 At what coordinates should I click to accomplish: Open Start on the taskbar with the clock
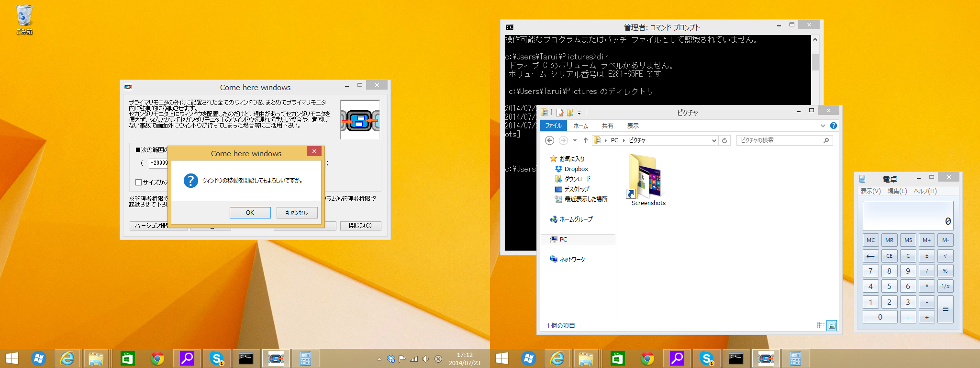[11, 358]
